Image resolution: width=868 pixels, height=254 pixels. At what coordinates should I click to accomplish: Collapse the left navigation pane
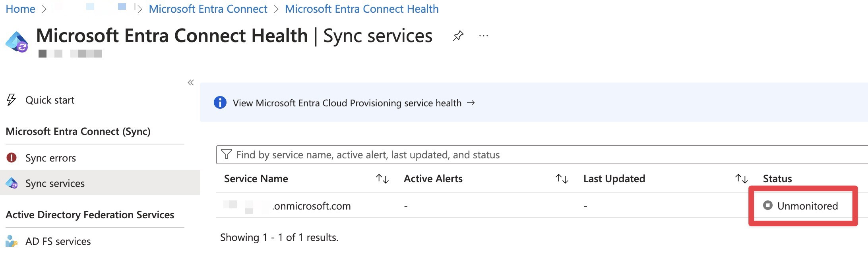(x=191, y=83)
